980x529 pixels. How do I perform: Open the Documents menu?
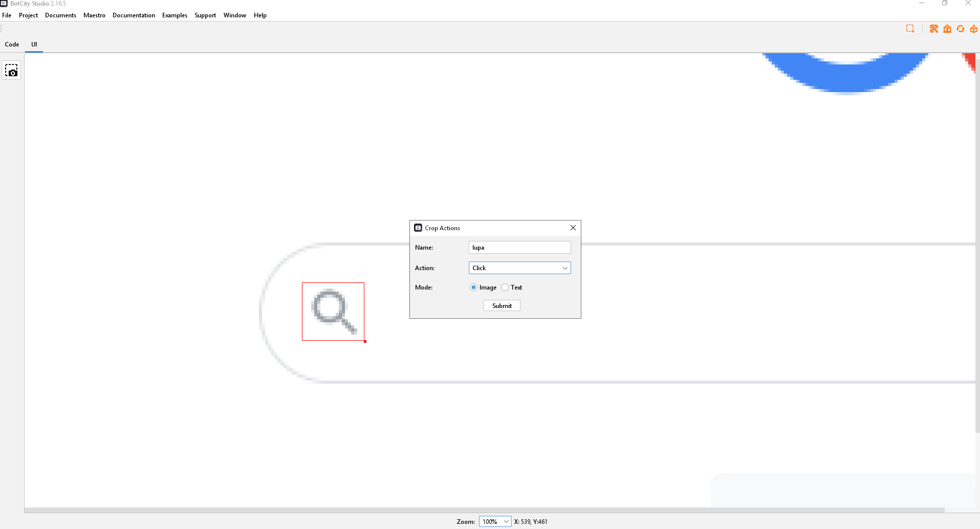pyautogui.click(x=60, y=15)
